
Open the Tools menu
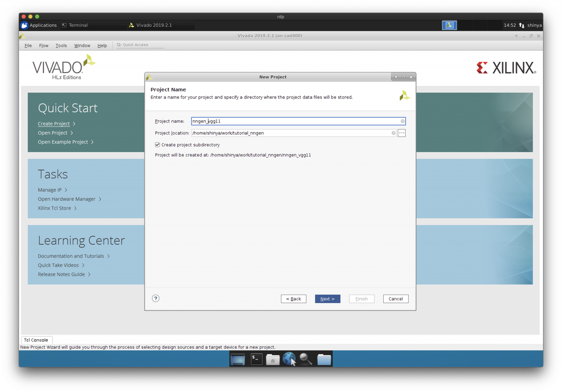(x=61, y=46)
